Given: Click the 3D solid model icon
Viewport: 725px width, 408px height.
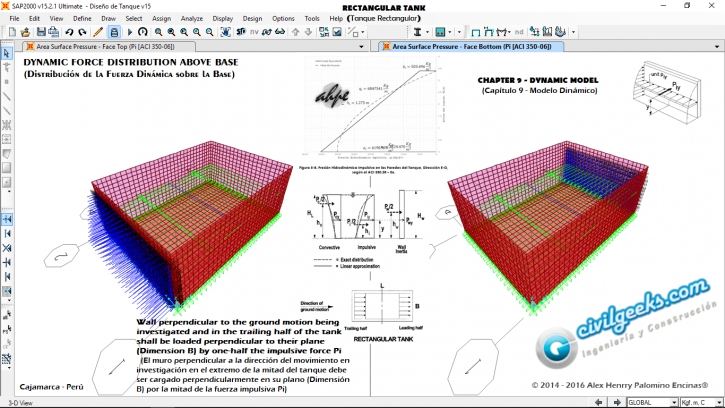Looking at the screenshot, I should 560,32.
